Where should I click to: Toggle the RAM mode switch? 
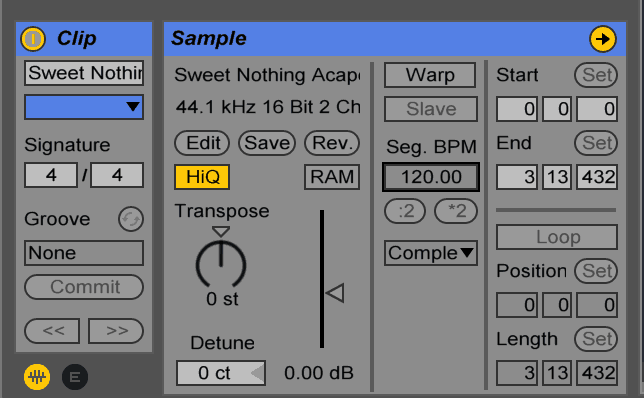tap(332, 177)
